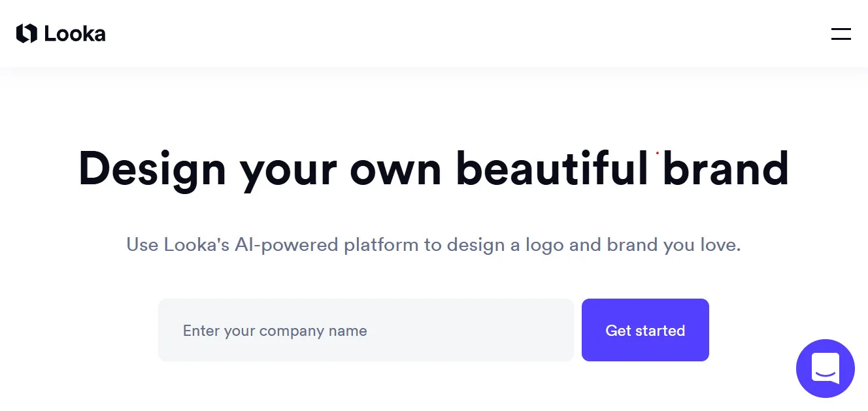This screenshot has height=411, width=868.
Task: Reveal navigation links from the top-right toggle
Action: (x=841, y=33)
